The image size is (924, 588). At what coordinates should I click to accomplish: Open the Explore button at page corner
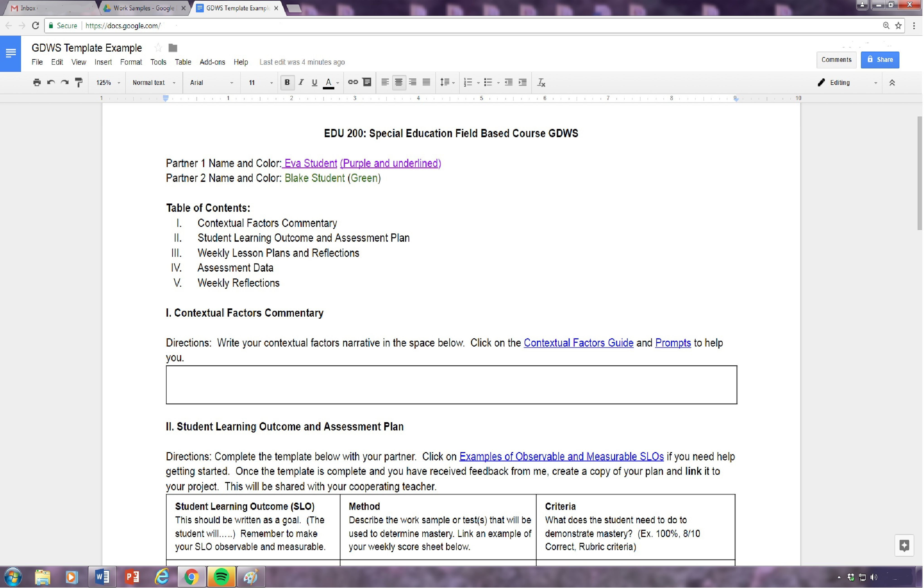point(904,545)
